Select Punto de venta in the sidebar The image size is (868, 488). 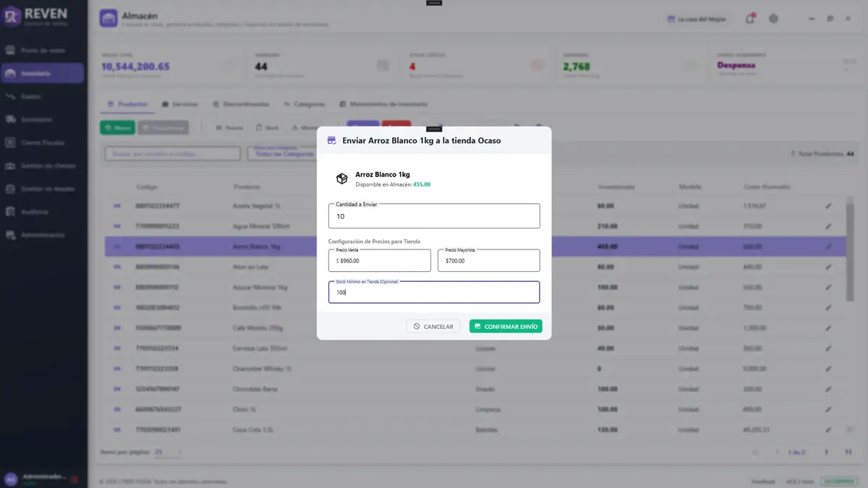tap(43, 50)
